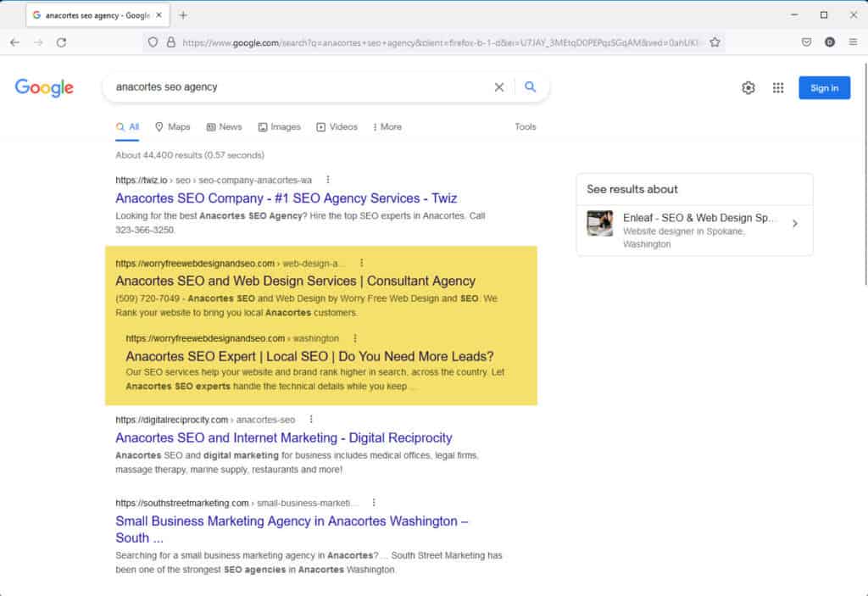Viewport: 868px width, 596px height.
Task: Open the Firefox hamburger menu
Action: click(x=853, y=42)
